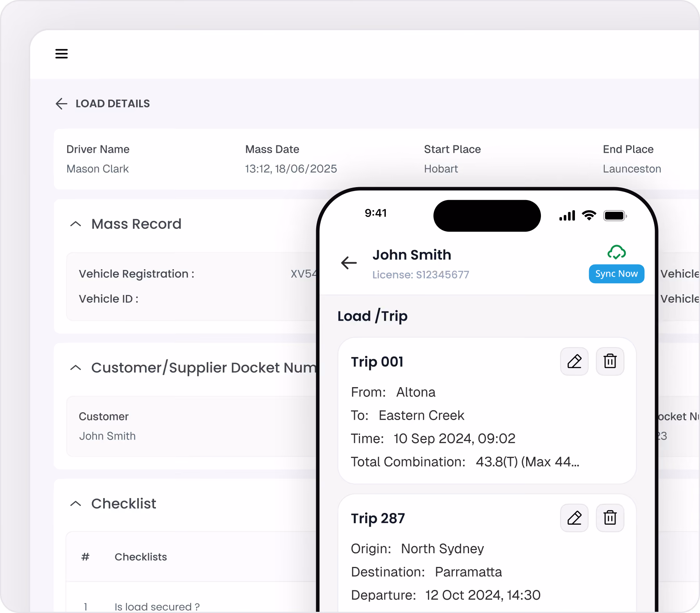Tap the Load /Trip heading

372,316
